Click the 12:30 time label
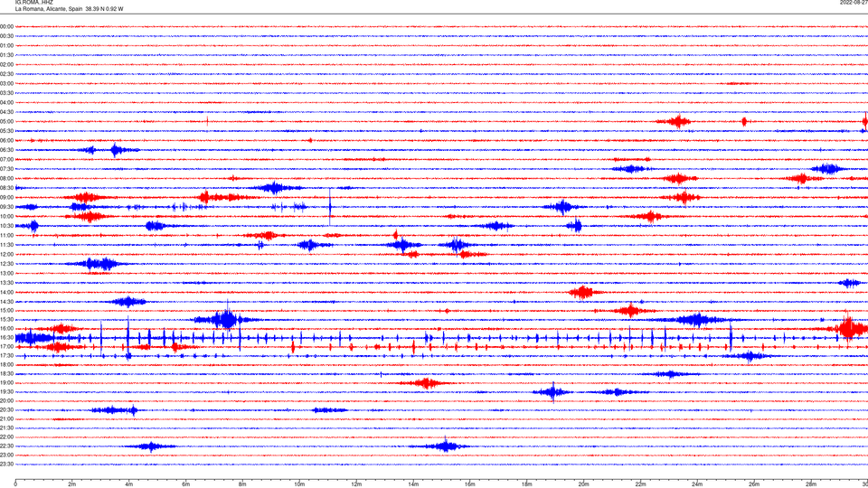This screenshot has width=868, height=488. [6, 264]
